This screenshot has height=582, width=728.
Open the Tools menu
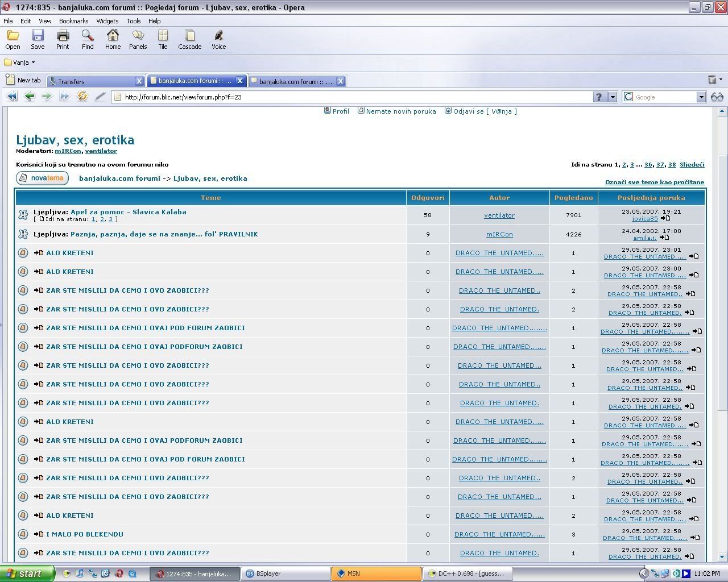[134, 21]
